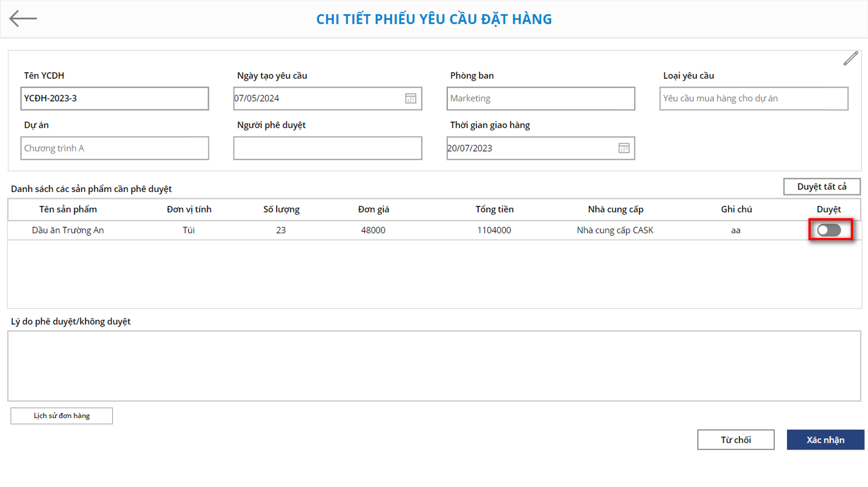Click the Từ chối button
The height and width of the screenshot is (487, 868).
[x=736, y=440]
